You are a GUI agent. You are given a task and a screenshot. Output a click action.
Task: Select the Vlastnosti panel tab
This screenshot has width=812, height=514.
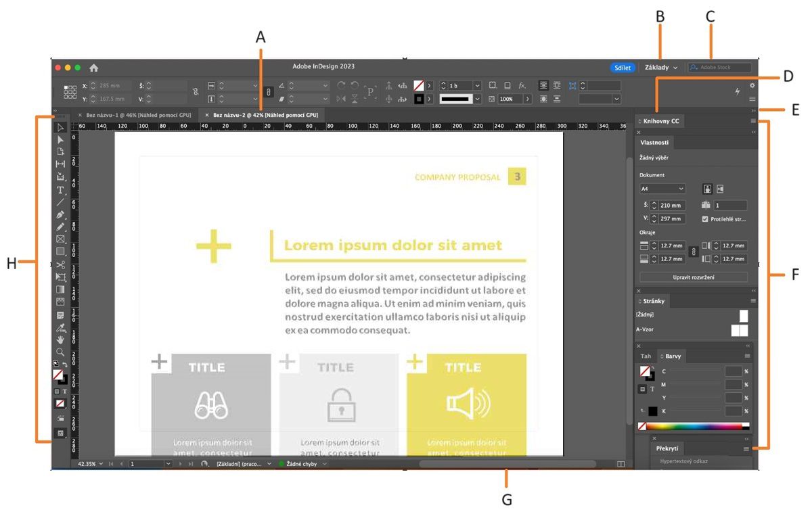coord(654,143)
